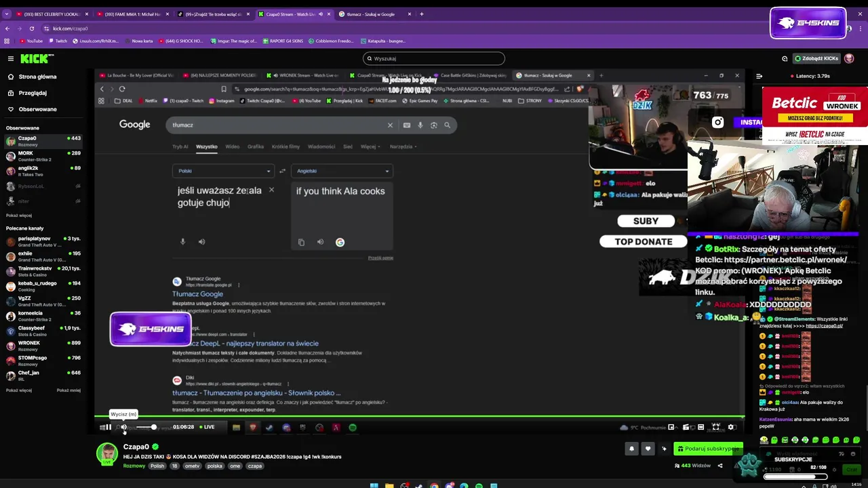Screen dimensions: 868x488
Task: Pause the stream playback
Action: 107,427
